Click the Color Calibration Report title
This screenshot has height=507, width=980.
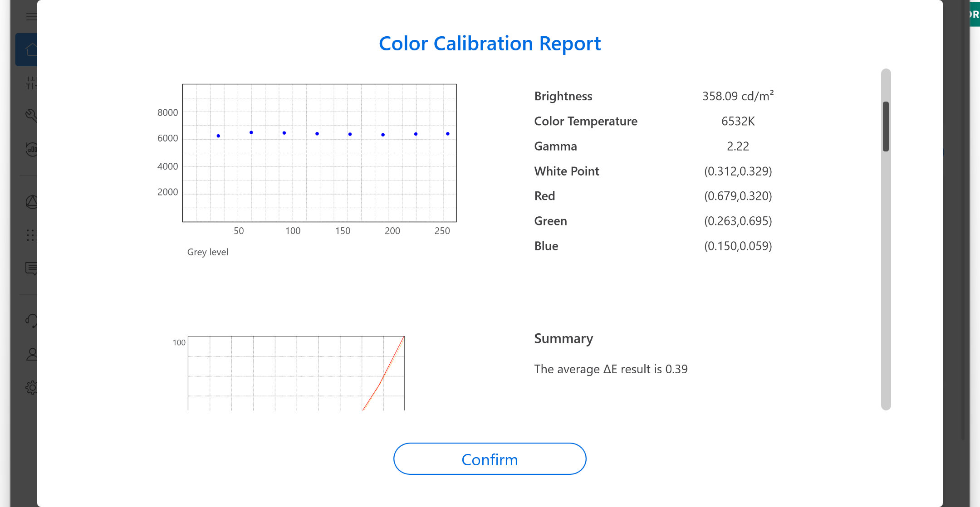pyautogui.click(x=490, y=44)
